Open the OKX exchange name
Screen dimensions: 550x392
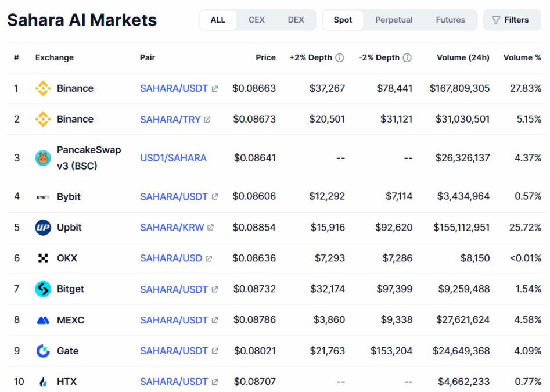coord(67,258)
